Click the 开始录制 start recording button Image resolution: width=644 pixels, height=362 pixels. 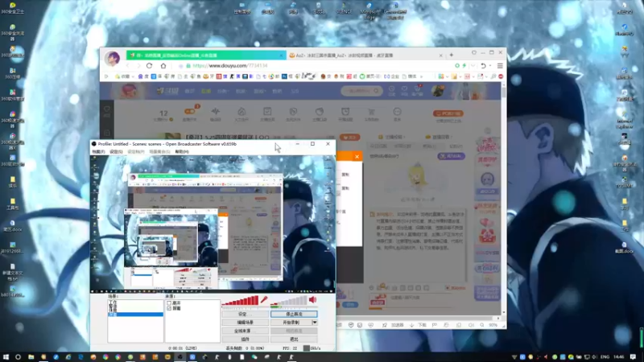(291, 323)
